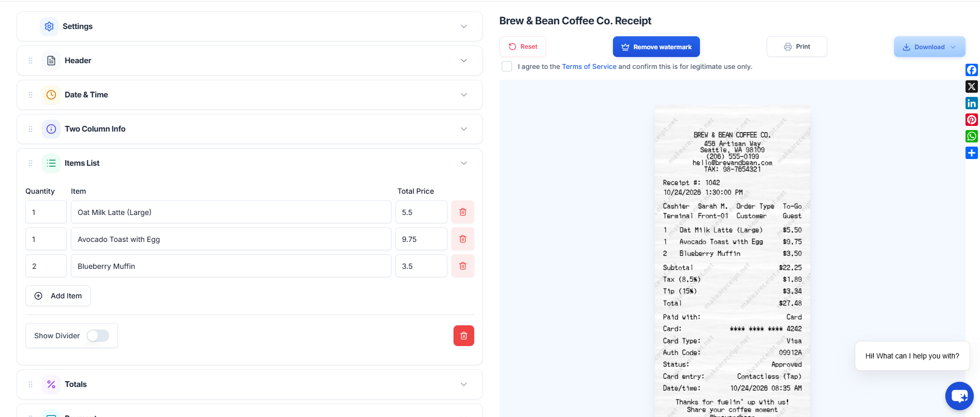Viewport: 980px width, 417px height.
Task: Edit the 5.5 total price field
Action: [421, 212]
